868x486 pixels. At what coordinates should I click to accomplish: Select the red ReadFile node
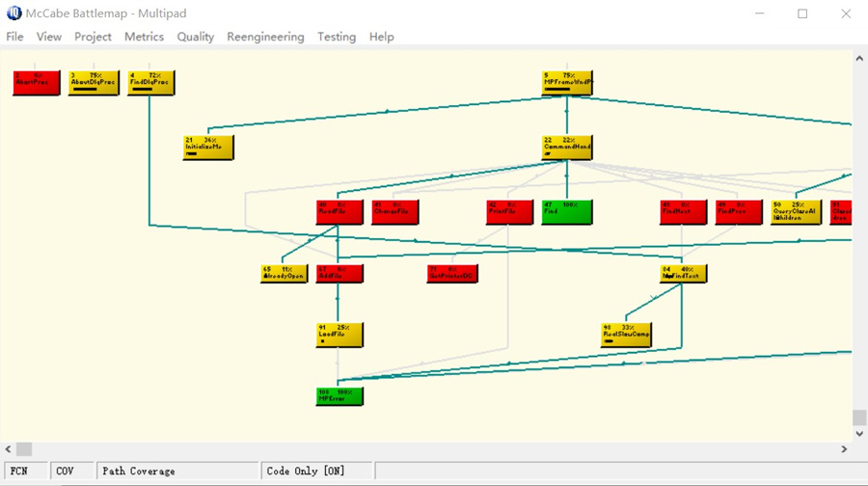(x=339, y=212)
